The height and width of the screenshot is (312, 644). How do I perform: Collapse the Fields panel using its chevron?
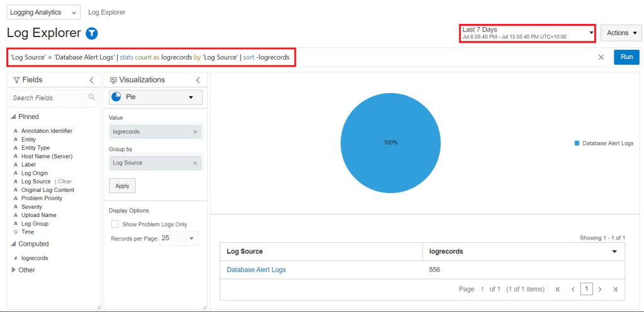point(91,80)
